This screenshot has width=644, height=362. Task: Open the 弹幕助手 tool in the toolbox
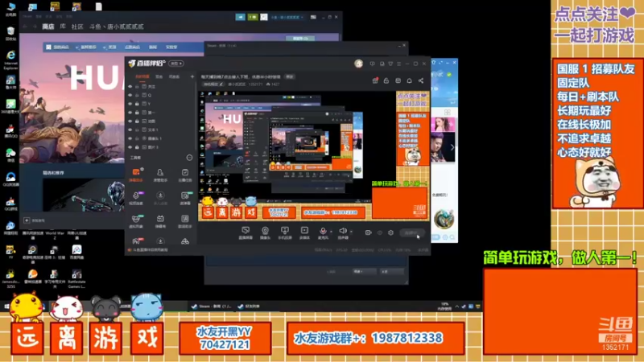pyautogui.click(x=136, y=175)
